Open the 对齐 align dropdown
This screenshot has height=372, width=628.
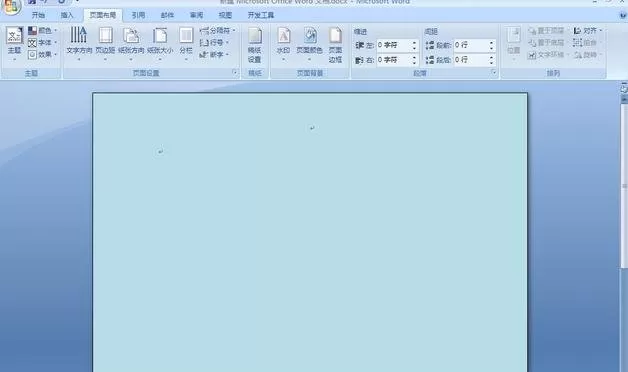[588, 30]
